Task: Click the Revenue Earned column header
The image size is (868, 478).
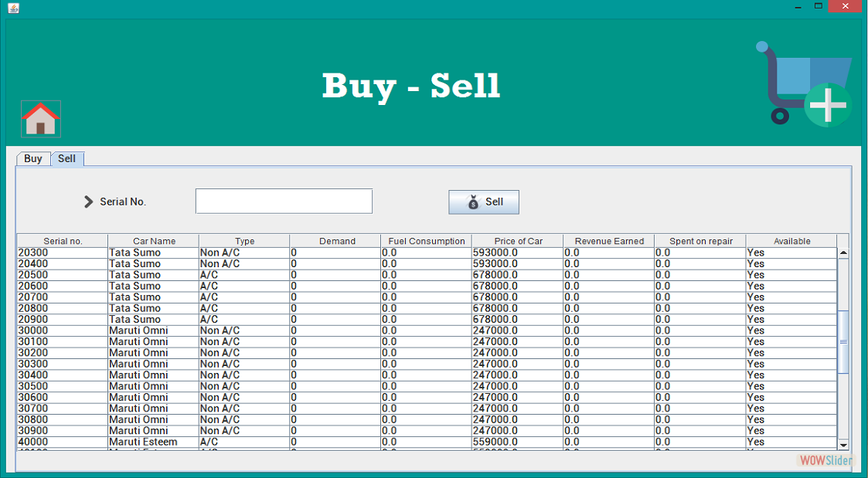Action: click(x=609, y=241)
